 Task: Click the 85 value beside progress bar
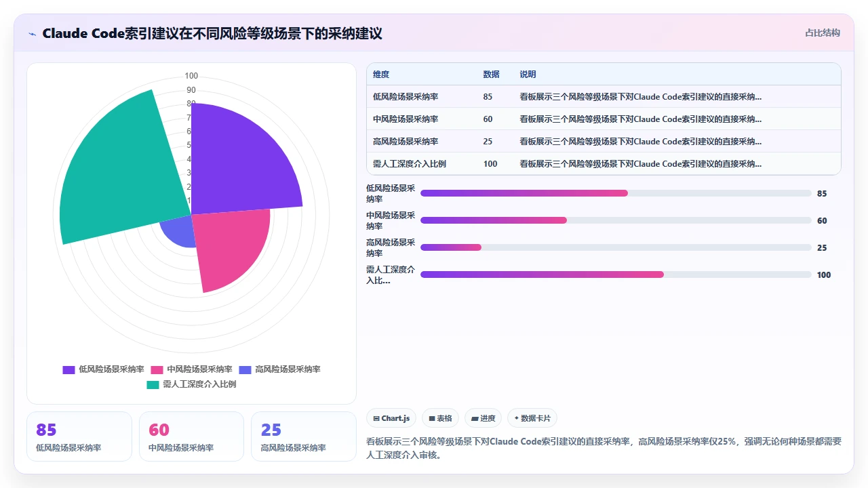[822, 193]
